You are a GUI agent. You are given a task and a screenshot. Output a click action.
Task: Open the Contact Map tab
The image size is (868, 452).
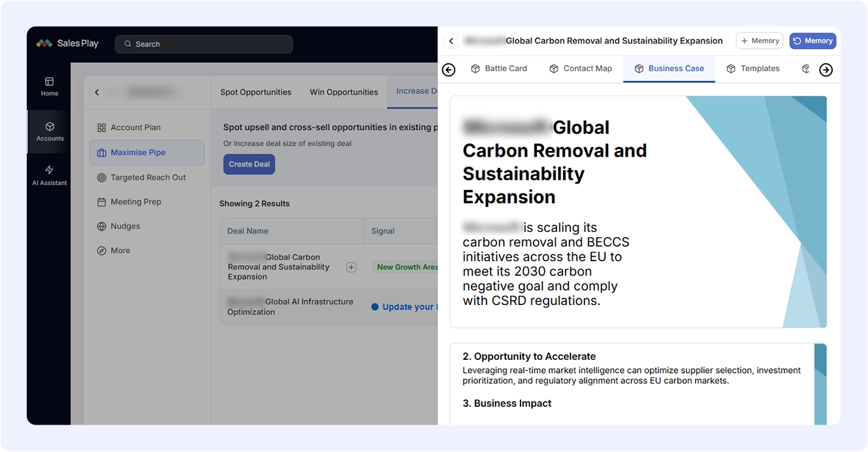point(580,69)
